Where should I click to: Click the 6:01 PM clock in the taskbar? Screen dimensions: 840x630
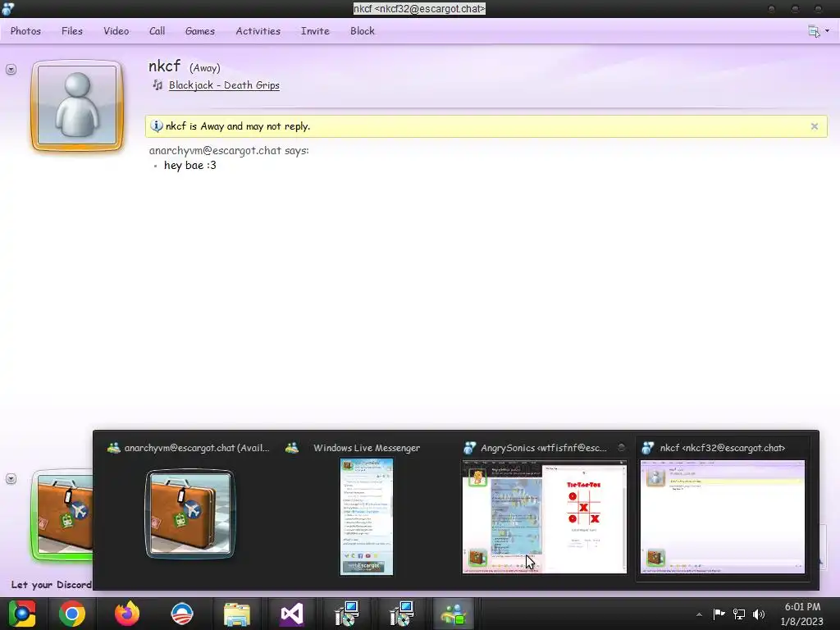pyautogui.click(x=802, y=607)
